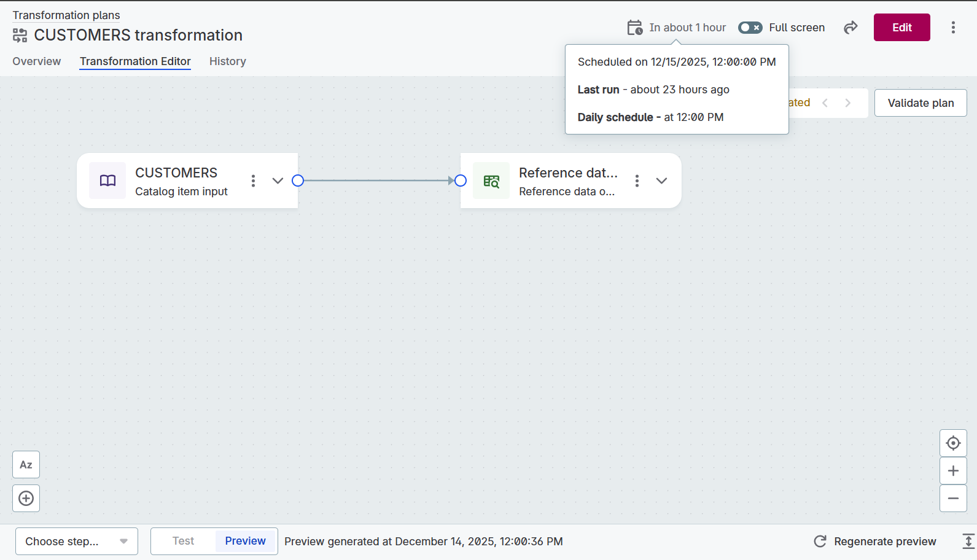Expand the Reference data step chevron
Image resolution: width=977 pixels, height=560 pixels.
click(x=661, y=181)
